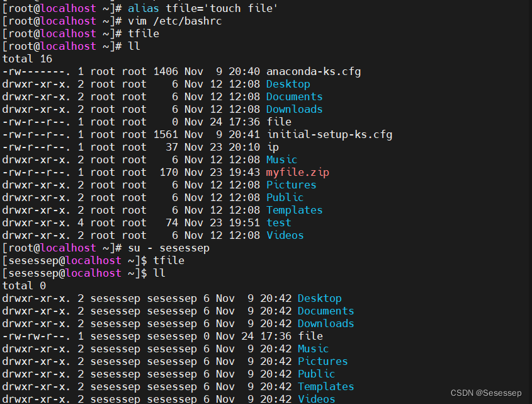Click the Music directory in sesessep listing
The width and height of the screenshot is (532, 404).
tap(313, 349)
